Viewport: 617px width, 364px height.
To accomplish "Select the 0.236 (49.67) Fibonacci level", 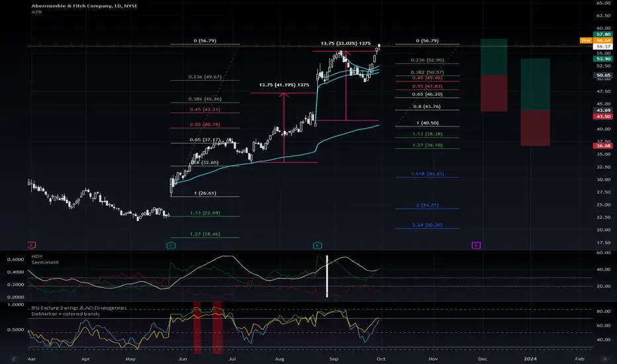I will pyautogui.click(x=205, y=77).
